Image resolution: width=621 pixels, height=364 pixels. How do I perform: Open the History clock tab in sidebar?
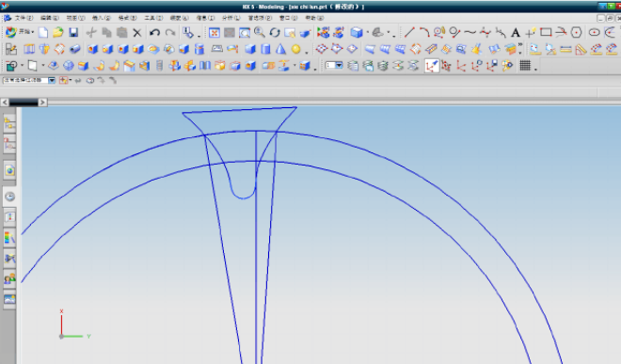pos(10,197)
